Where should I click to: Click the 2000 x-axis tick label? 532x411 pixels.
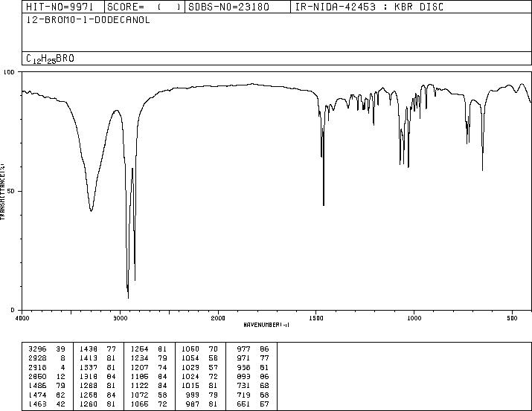[x=218, y=318]
